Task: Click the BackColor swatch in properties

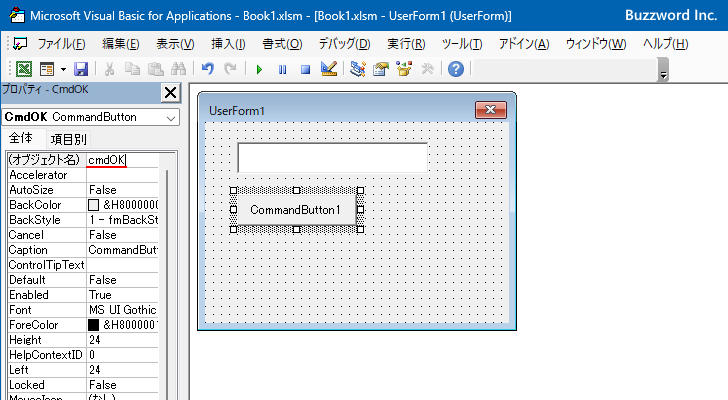Action: pos(94,205)
